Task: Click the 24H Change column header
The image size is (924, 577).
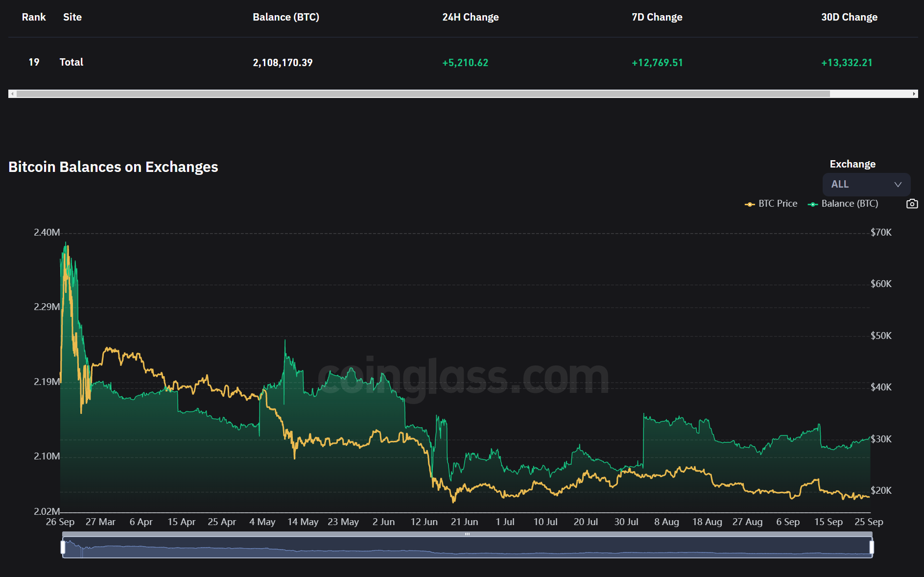Action: (470, 17)
